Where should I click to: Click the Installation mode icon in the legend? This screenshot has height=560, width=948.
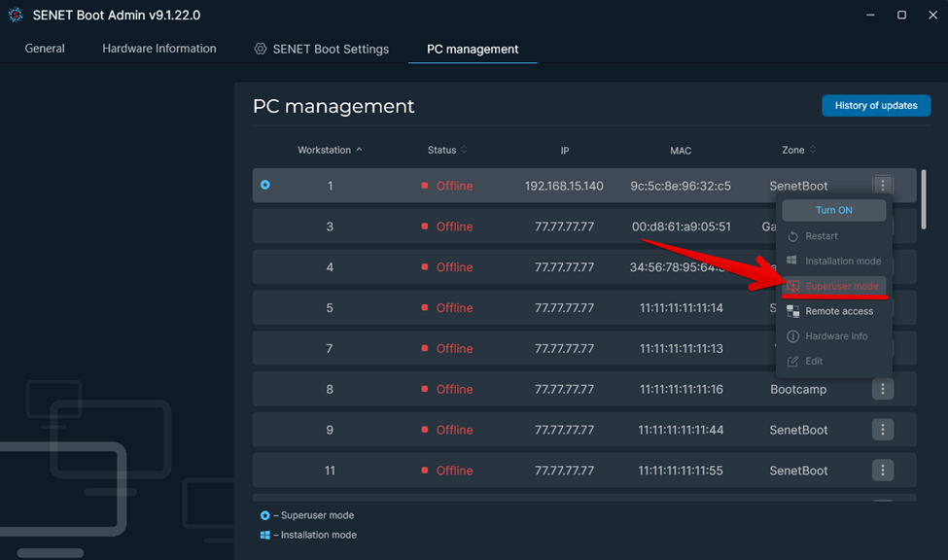pos(264,535)
